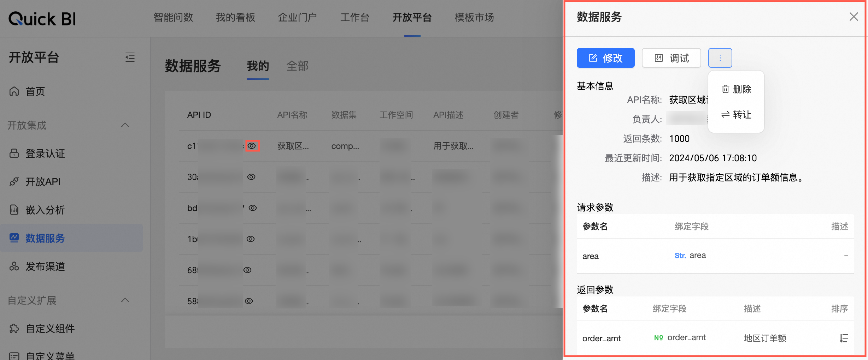Screen dimensions: 868x360
Task: Click the area request parameter name
Action: tap(590, 256)
